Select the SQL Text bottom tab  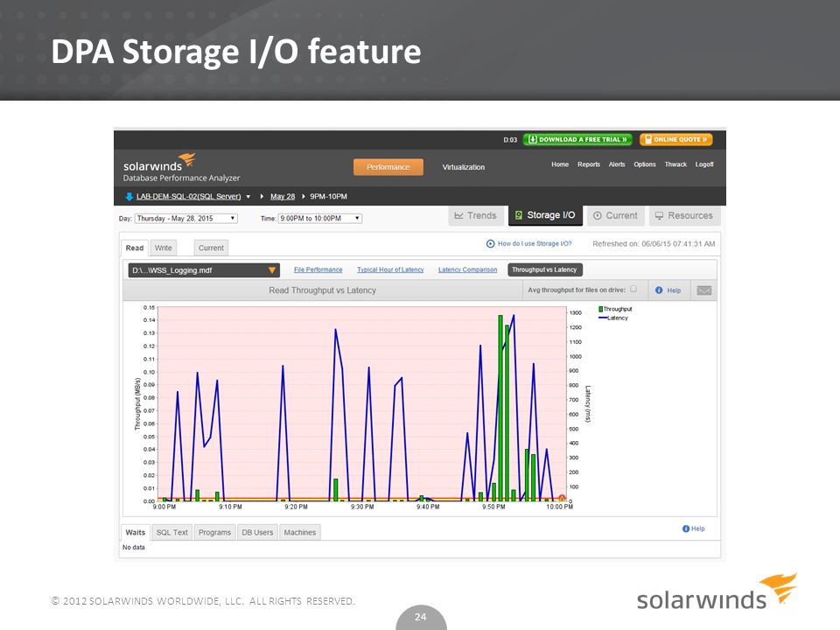pos(172,533)
